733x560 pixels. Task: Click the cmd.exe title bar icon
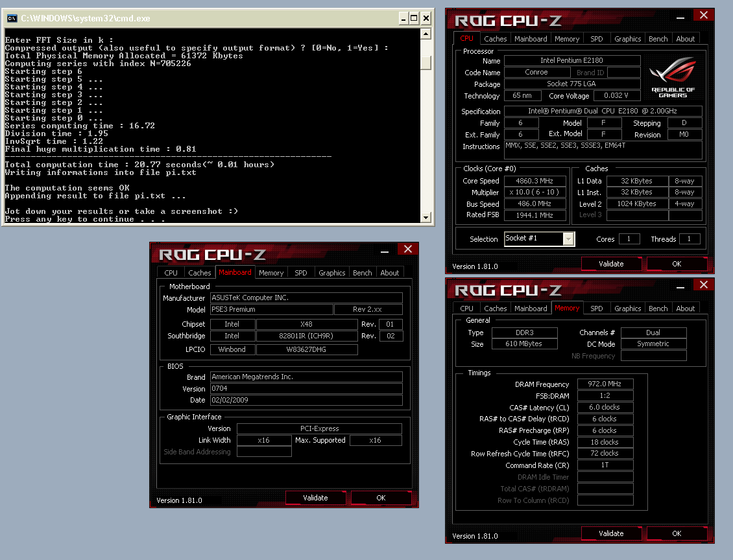(12, 18)
